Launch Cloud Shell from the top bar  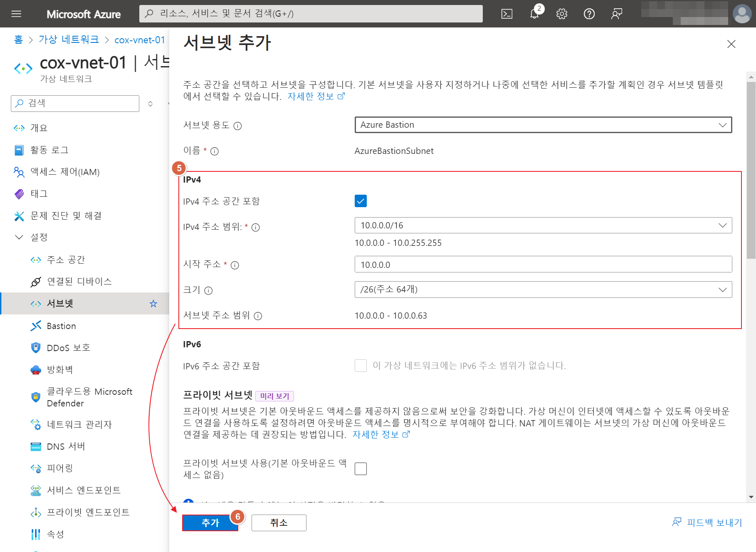click(506, 14)
